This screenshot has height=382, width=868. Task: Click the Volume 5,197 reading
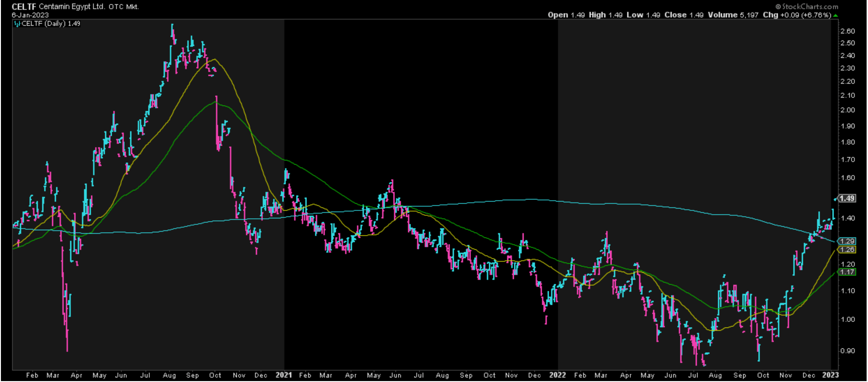[x=733, y=15]
